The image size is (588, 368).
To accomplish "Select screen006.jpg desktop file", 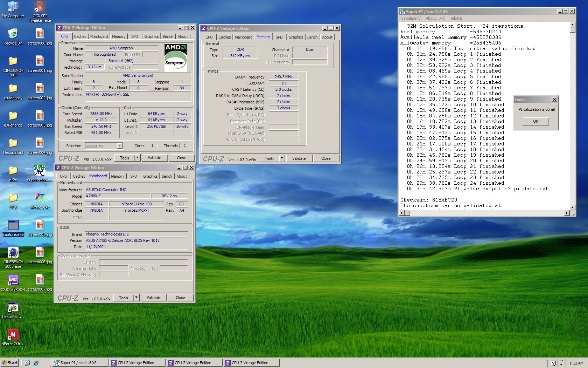I will (x=40, y=255).
